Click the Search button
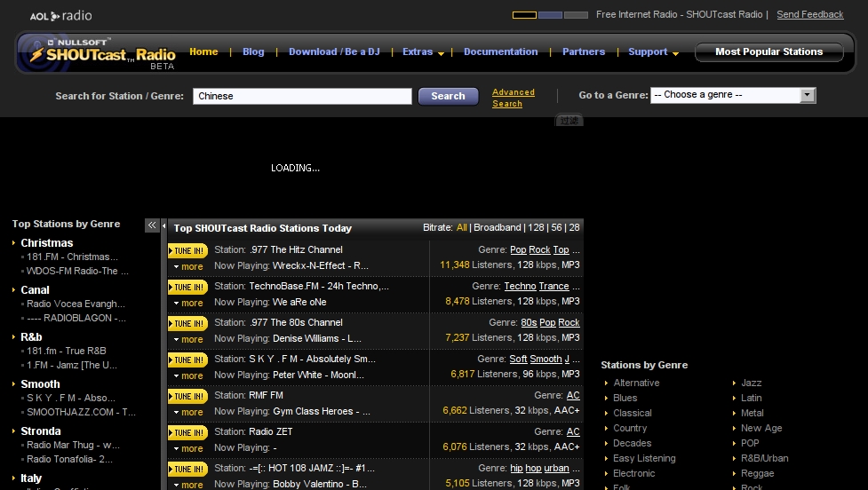Screen dimensions: 868x490 click(448, 96)
